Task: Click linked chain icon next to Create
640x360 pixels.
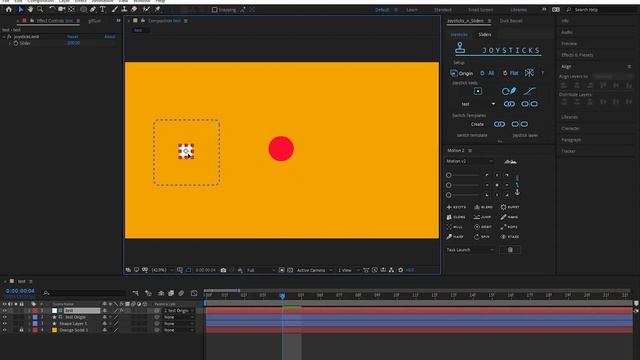Action: 499,124
